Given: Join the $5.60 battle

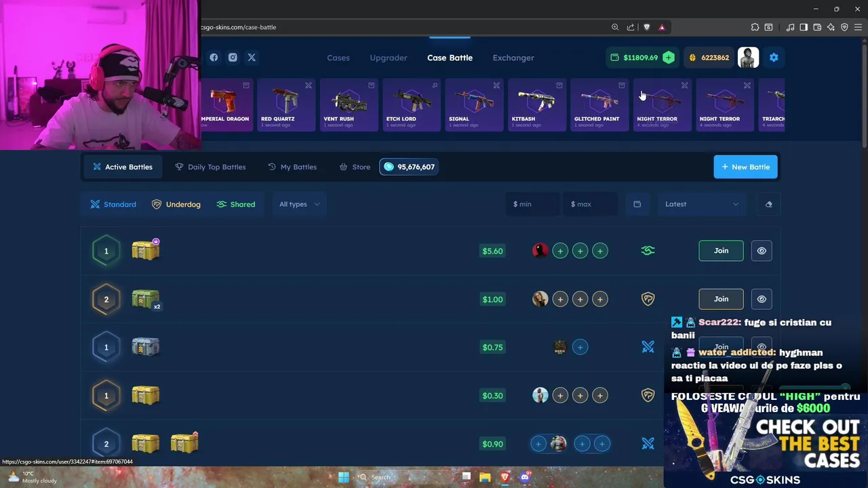Looking at the screenshot, I should 721,251.
